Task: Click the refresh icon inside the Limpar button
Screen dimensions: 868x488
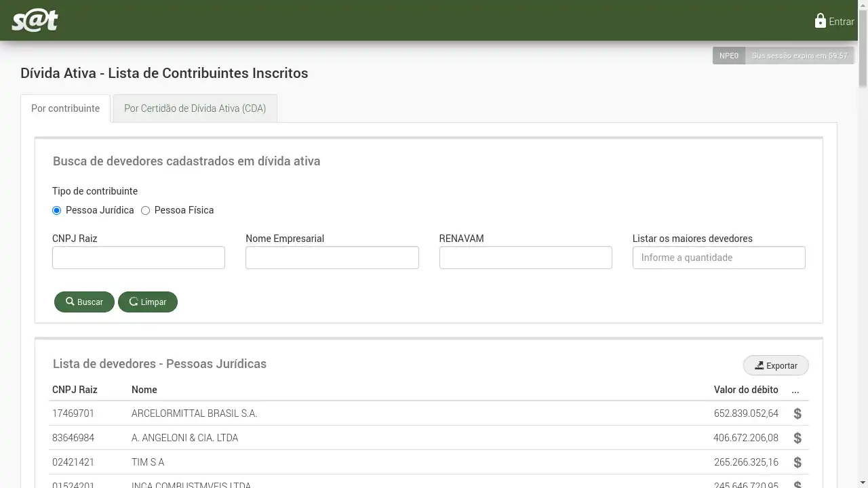Action: coord(133,302)
